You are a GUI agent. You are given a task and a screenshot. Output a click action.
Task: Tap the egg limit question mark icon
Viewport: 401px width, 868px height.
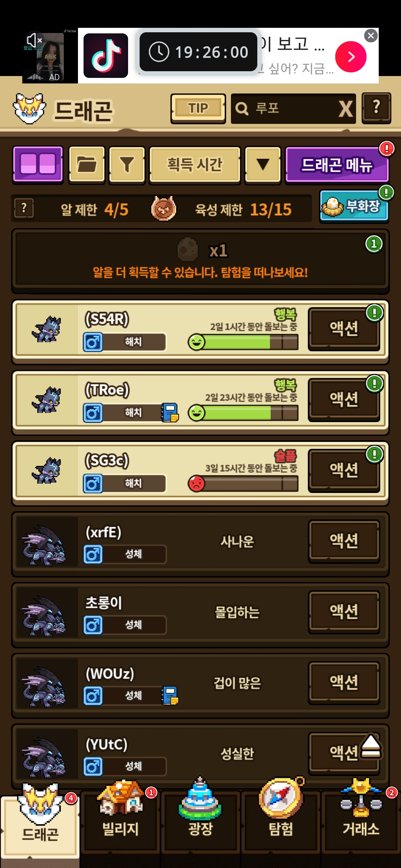click(24, 208)
